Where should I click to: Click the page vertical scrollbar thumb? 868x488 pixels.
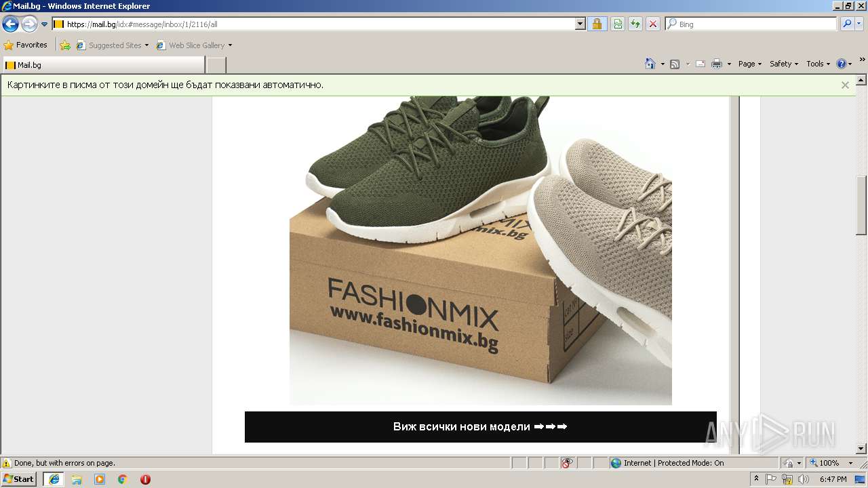[x=862, y=205]
